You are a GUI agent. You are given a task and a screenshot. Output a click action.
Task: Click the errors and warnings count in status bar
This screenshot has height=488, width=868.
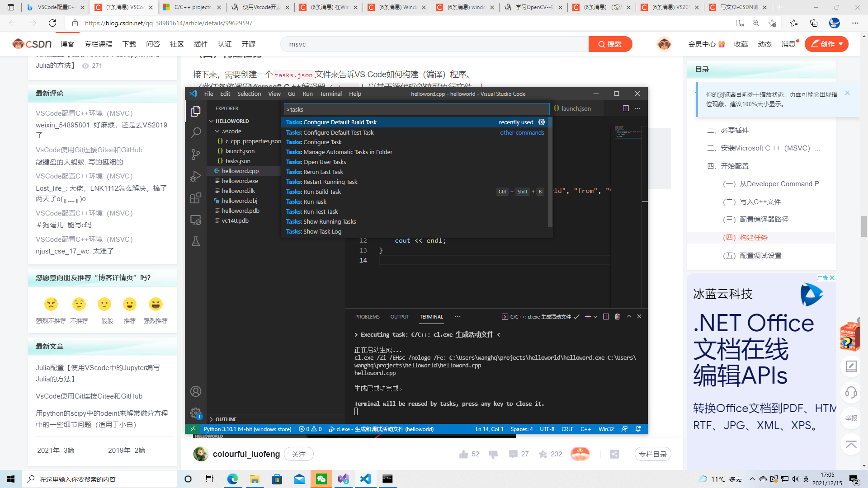[x=310, y=429]
